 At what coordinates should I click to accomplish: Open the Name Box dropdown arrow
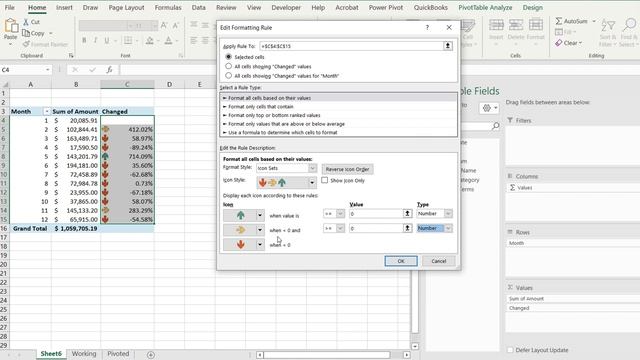(47, 70)
